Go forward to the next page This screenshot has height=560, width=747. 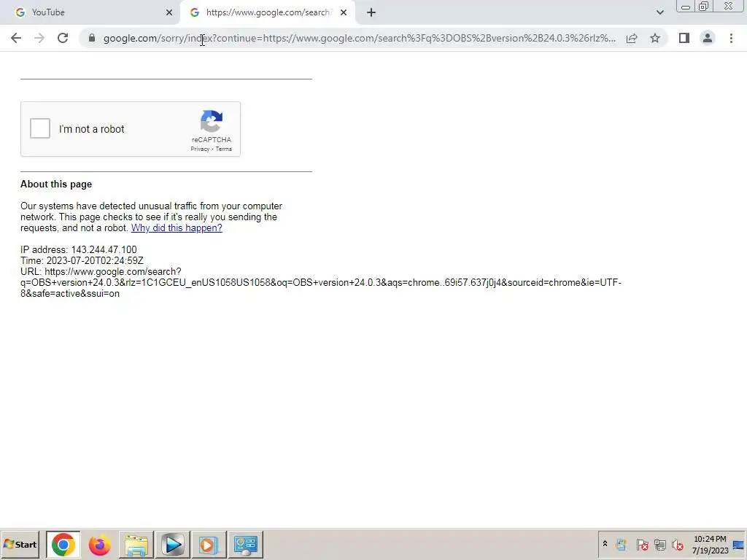39,38
